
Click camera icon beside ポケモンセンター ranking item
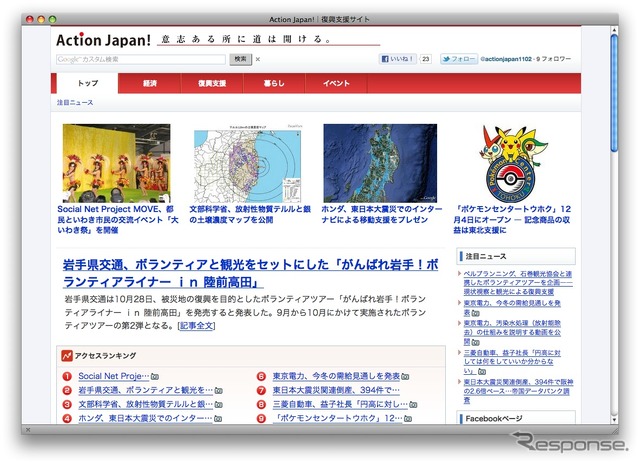[407, 418]
